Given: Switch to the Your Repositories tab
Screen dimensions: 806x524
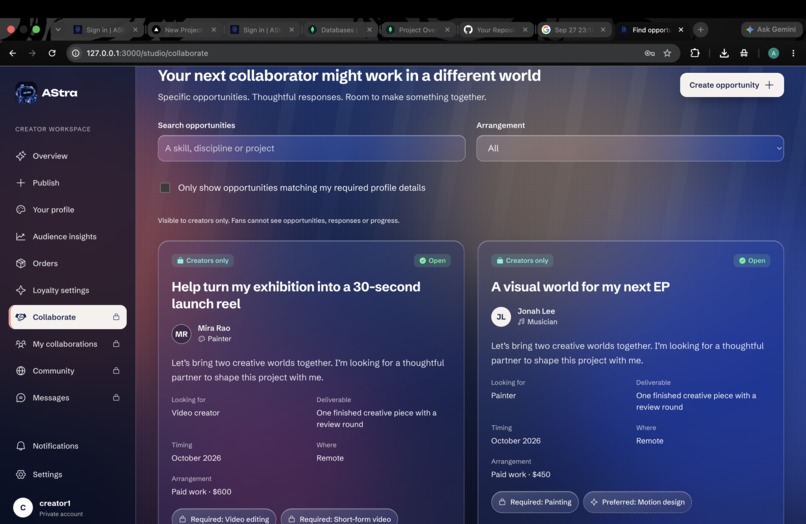Looking at the screenshot, I should coord(494,30).
